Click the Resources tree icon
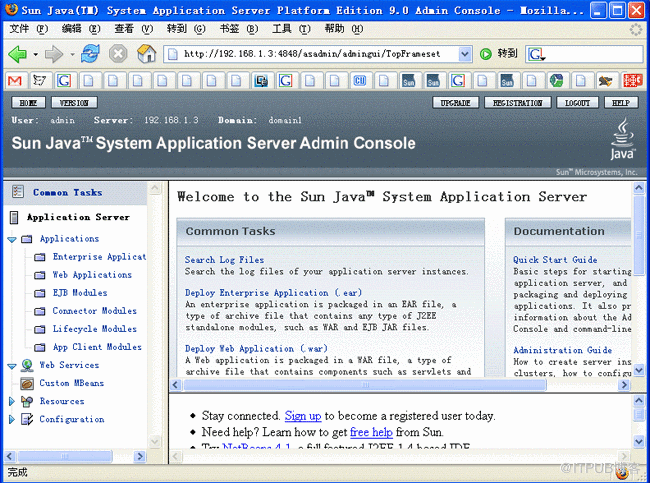The image size is (650, 483). 27,401
